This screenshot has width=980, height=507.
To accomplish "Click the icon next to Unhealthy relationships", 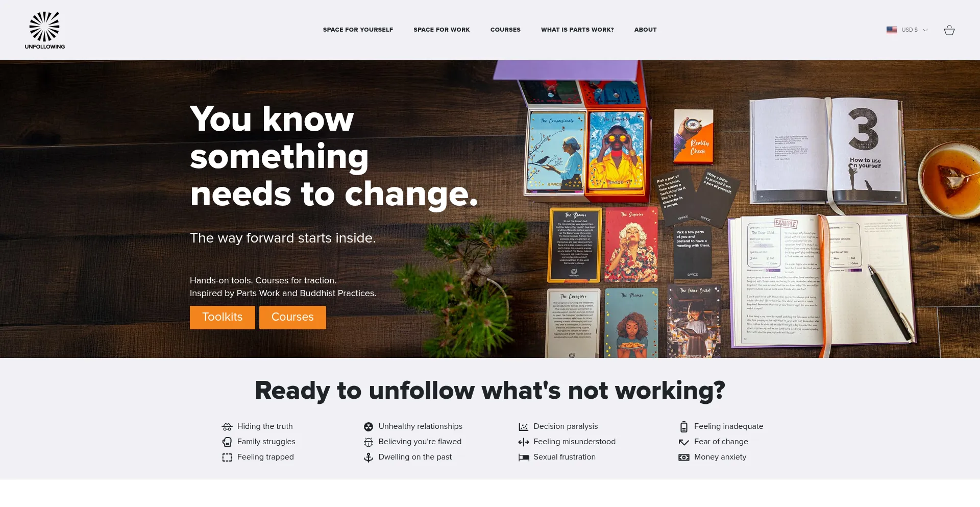I will pos(369,427).
